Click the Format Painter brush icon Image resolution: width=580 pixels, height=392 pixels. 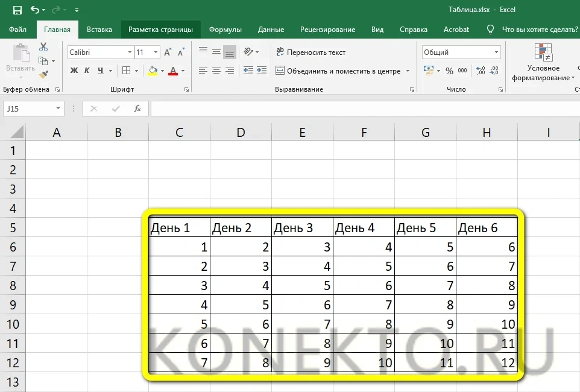(x=43, y=74)
